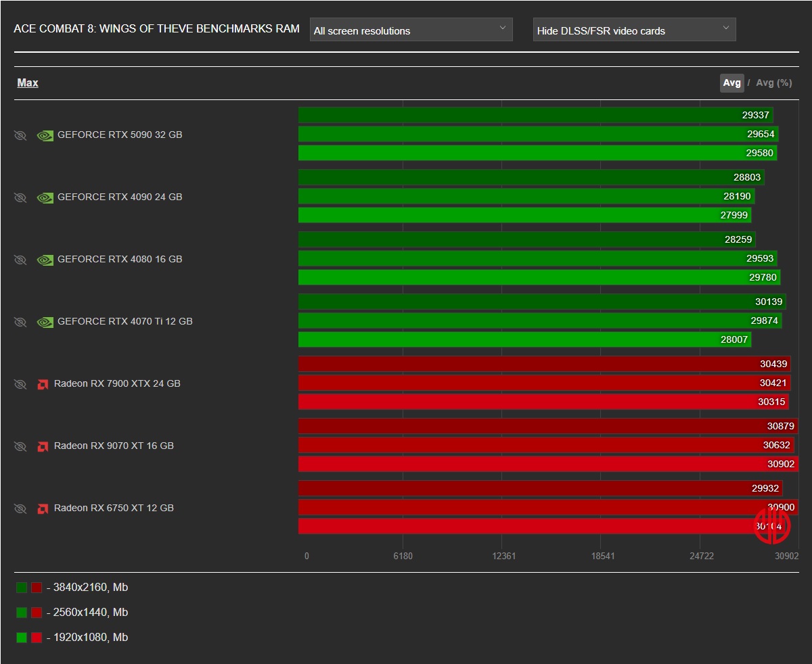812x664 pixels.
Task: Click the GEFORCE RTX 5090 32 GB label
Action: coord(120,135)
